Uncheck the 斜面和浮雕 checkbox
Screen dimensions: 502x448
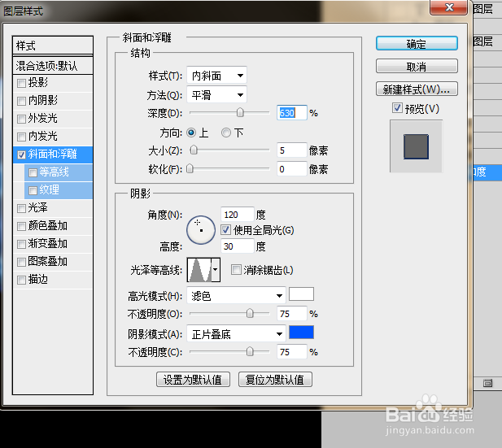coord(21,154)
